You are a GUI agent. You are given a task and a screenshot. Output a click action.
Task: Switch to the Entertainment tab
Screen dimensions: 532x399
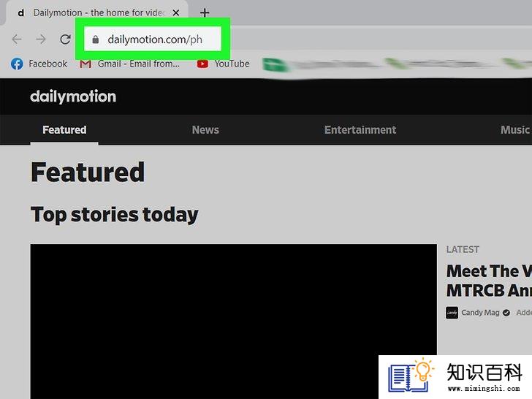pyautogui.click(x=360, y=130)
